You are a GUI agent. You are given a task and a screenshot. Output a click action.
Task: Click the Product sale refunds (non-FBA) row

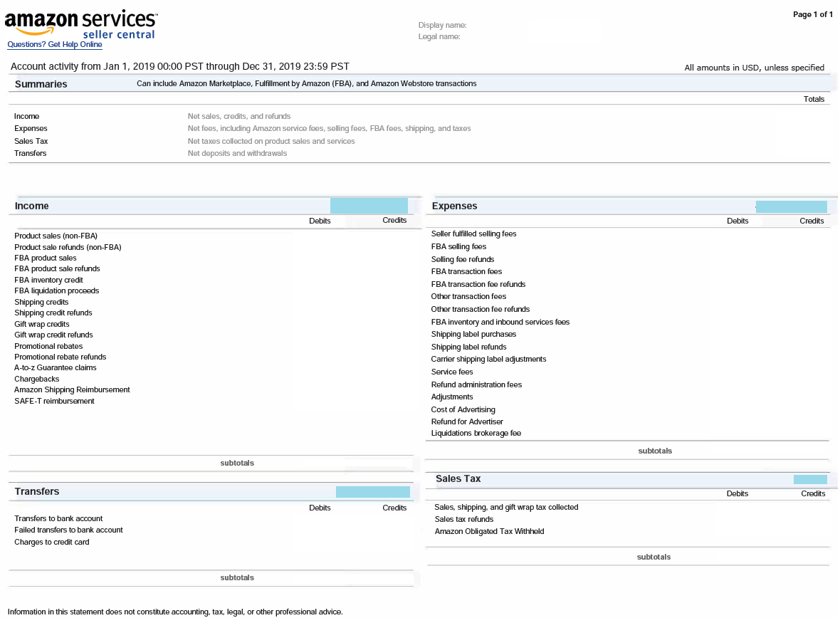click(x=68, y=247)
